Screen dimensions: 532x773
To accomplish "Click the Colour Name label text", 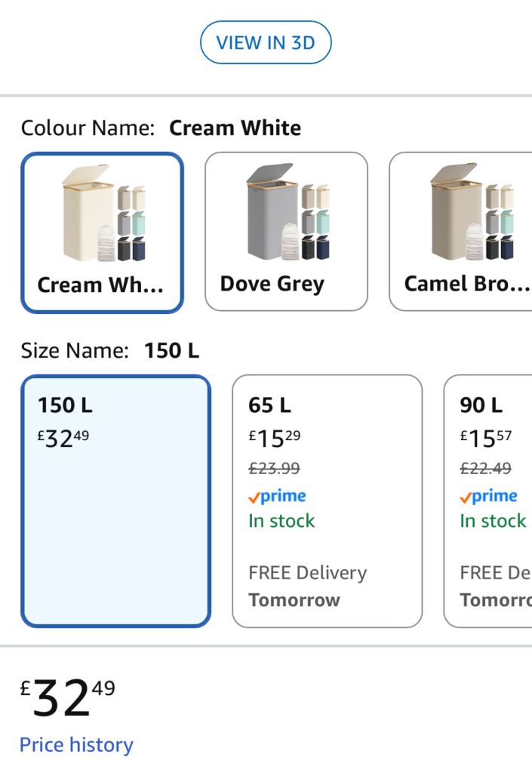I will pyautogui.click(x=87, y=128).
